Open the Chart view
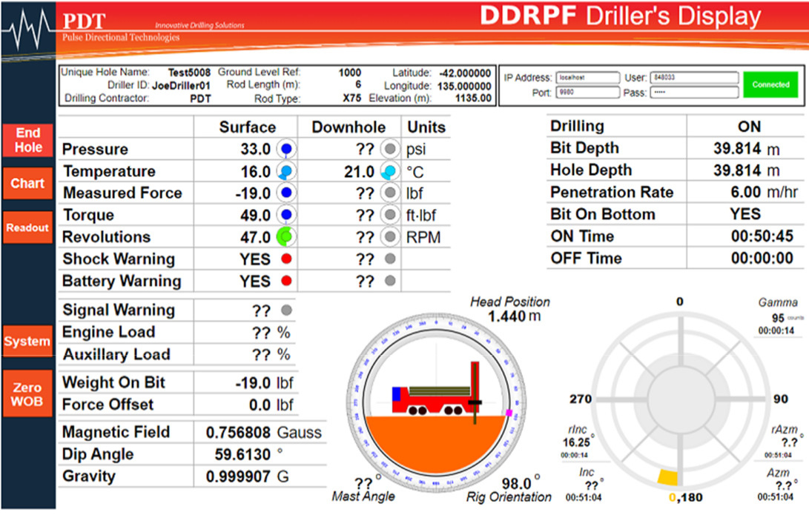The height and width of the screenshot is (532, 809). coord(28,184)
